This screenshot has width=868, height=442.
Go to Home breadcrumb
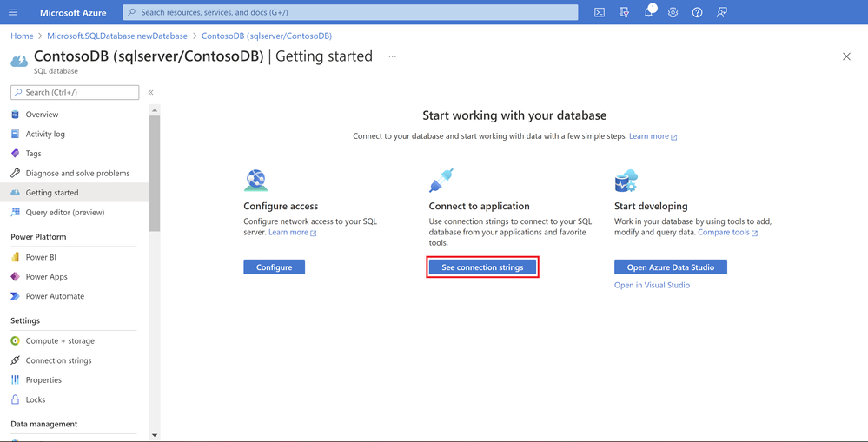click(22, 36)
